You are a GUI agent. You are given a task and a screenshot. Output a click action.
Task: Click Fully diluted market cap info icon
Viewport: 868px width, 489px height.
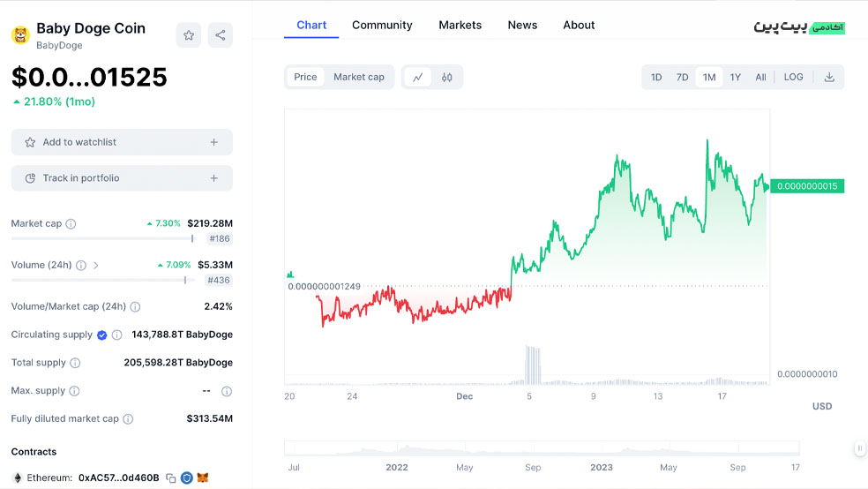point(128,419)
